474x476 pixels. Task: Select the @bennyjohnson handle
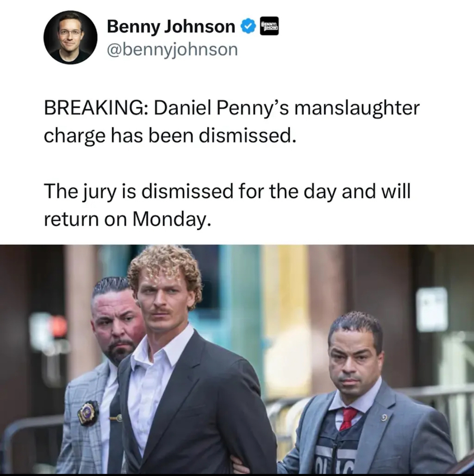click(172, 49)
